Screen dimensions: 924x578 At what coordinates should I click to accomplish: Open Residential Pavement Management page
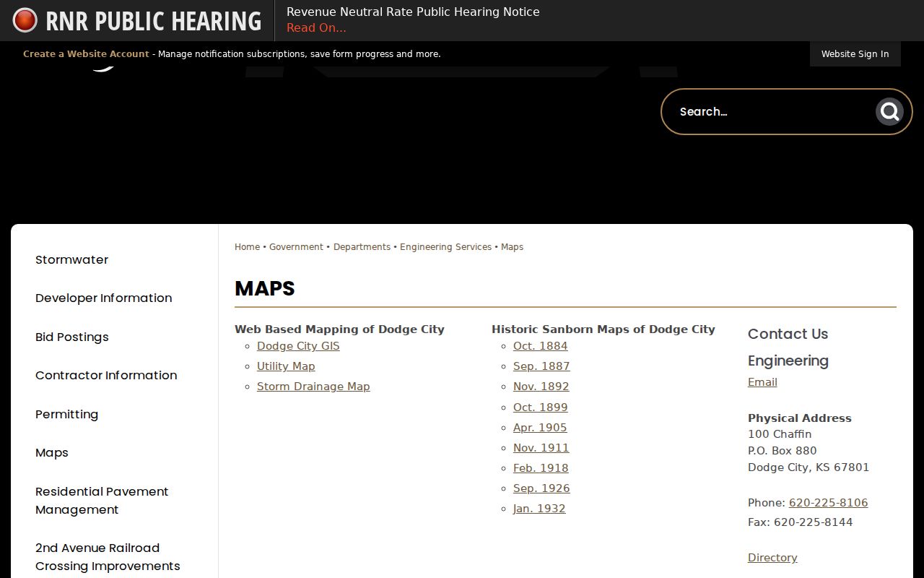point(102,501)
